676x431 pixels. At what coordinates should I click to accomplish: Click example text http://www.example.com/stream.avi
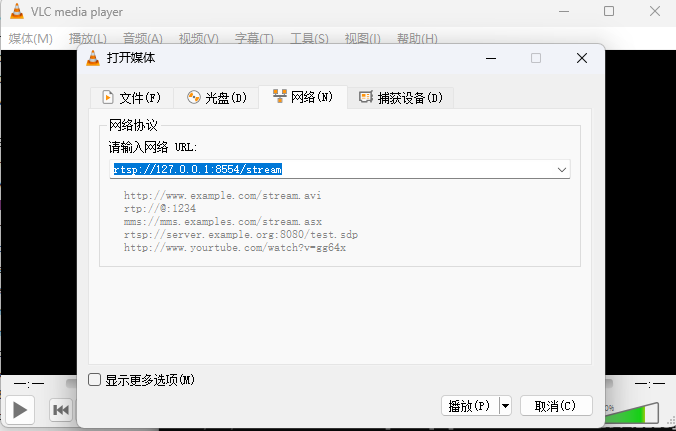coord(222,196)
